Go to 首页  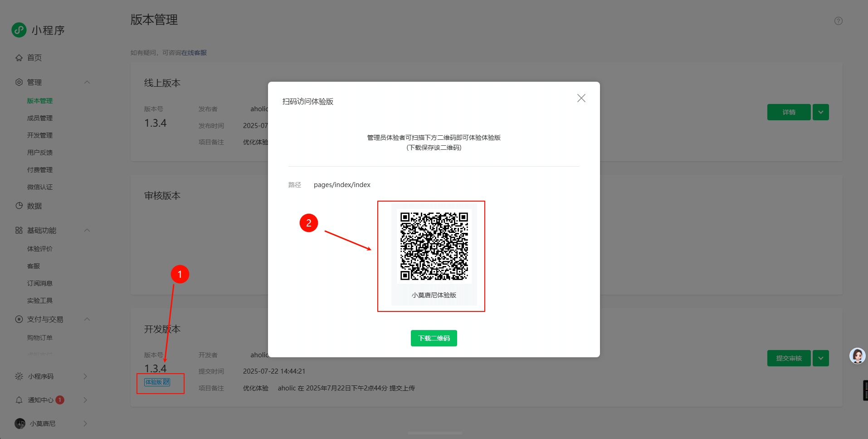(x=34, y=58)
